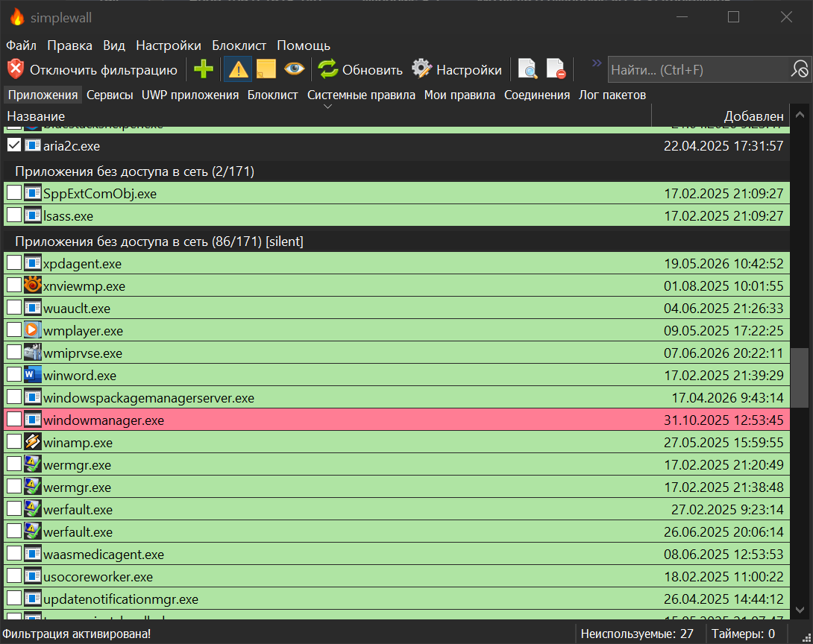Open the Блоклист menu in the menu bar
Image resolution: width=813 pixels, height=644 pixels.
(239, 45)
